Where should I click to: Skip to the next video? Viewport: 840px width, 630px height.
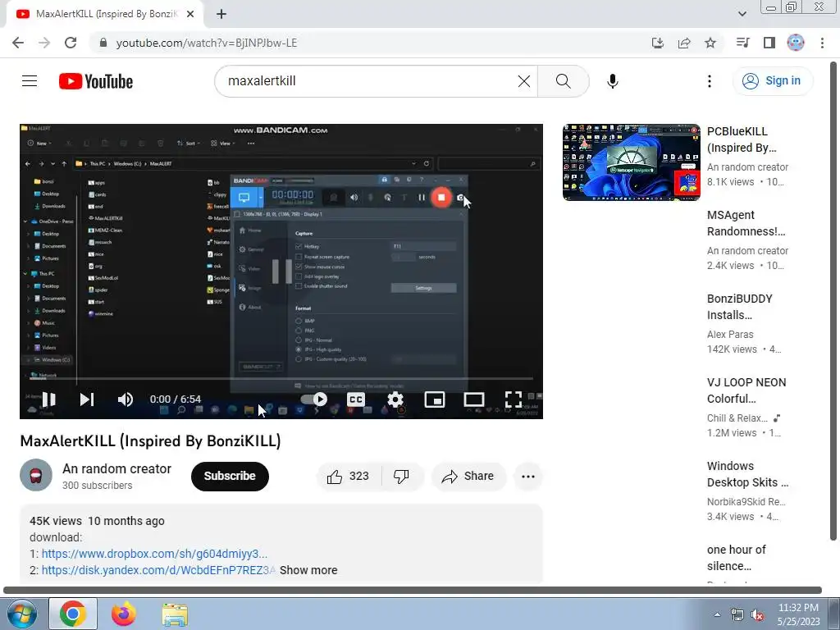click(87, 399)
